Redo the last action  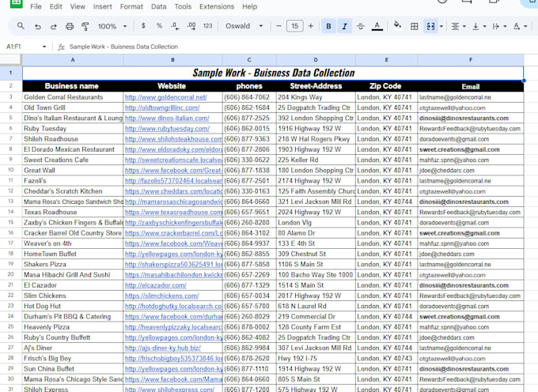pyautogui.click(x=54, y=26)
